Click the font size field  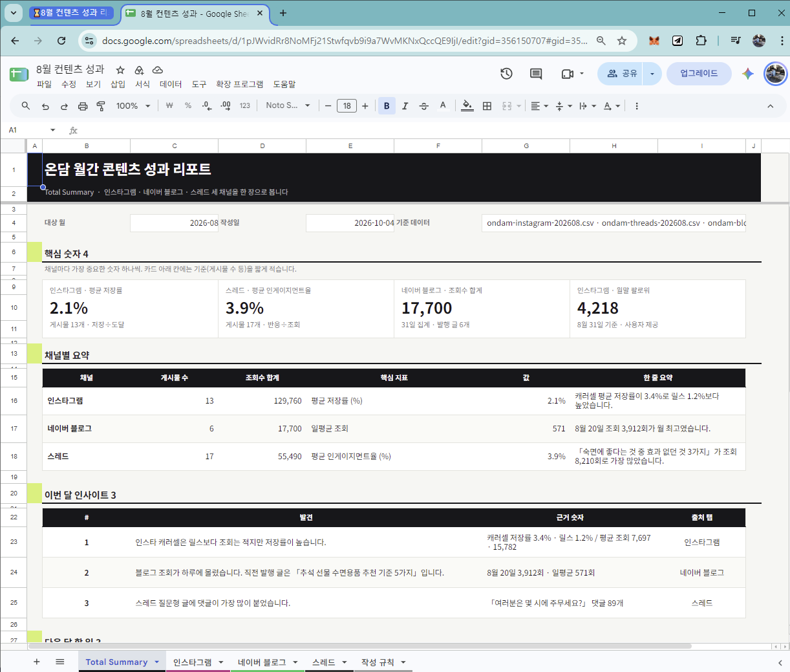(x=347, y=106)
